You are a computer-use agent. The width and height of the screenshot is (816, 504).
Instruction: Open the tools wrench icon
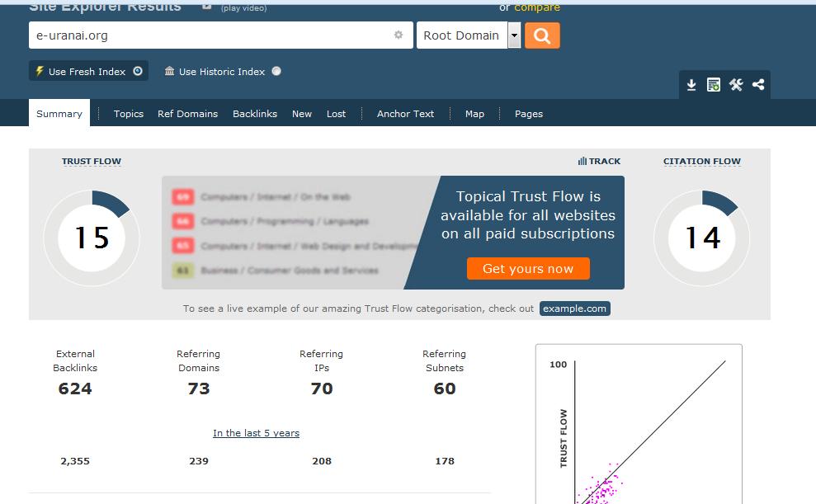coord(736,84)
